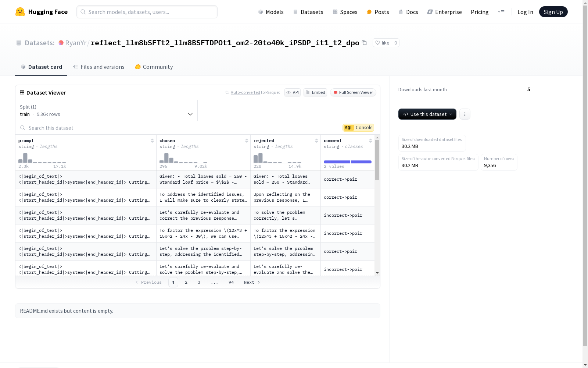
Task: Open the Datasets page from navbar
Action: 308,12
